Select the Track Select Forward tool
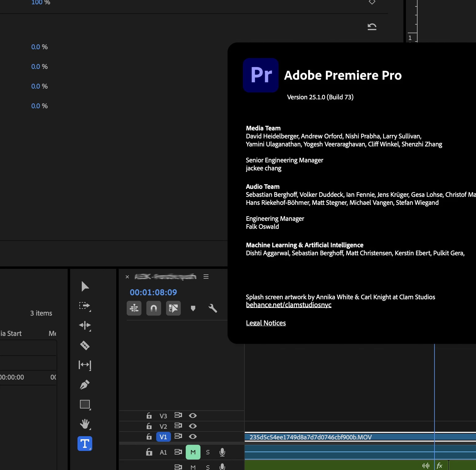476x470 pixels. click(x=85, y=306)
